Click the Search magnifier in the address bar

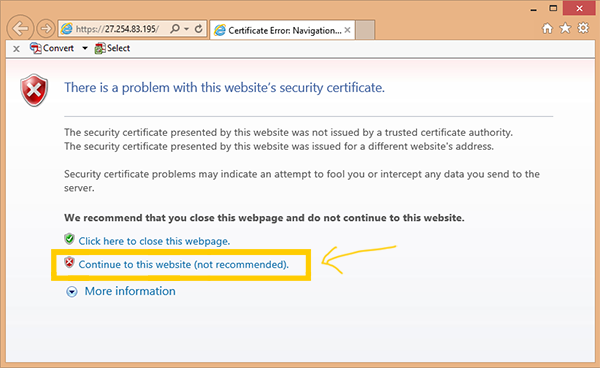[x=175, y=29]
